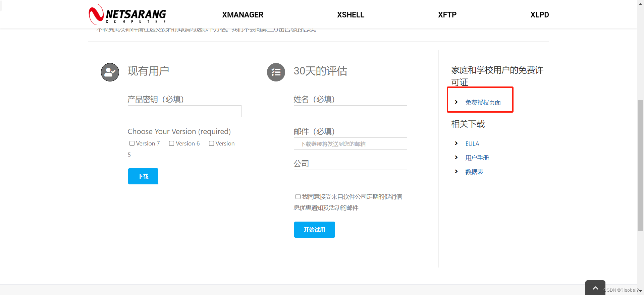Screen dimensions: 644x295
Task: Click chevron beside EULA link
Action: [456, 143]
